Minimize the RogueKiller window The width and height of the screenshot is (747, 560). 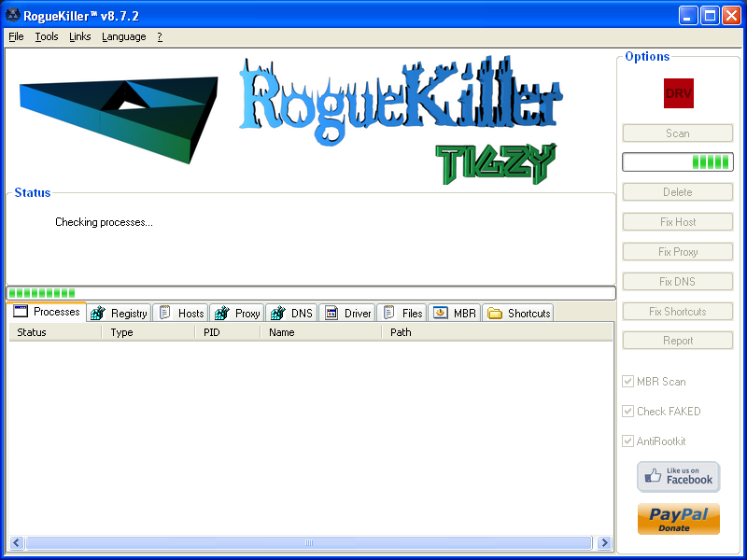pyautogui.click(x=688, y=16)
